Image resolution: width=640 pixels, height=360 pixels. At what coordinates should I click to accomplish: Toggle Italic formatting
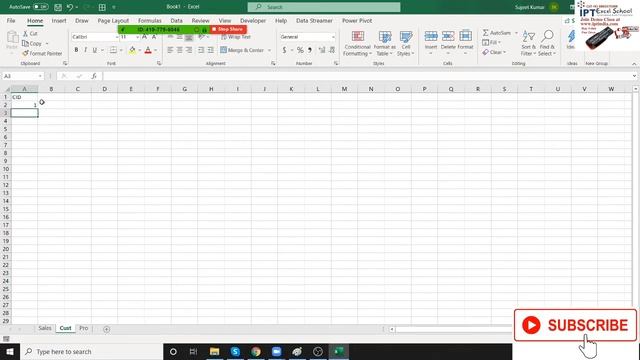85,50
